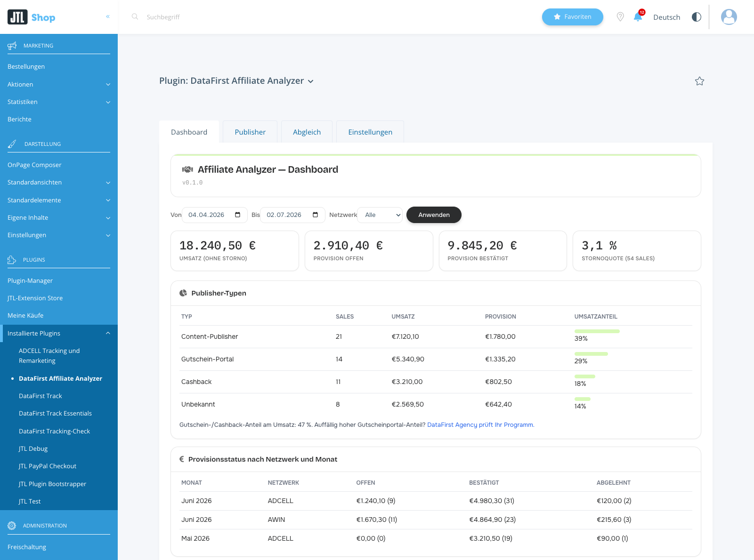Expand the Aktionen menu

click(59, 85)
